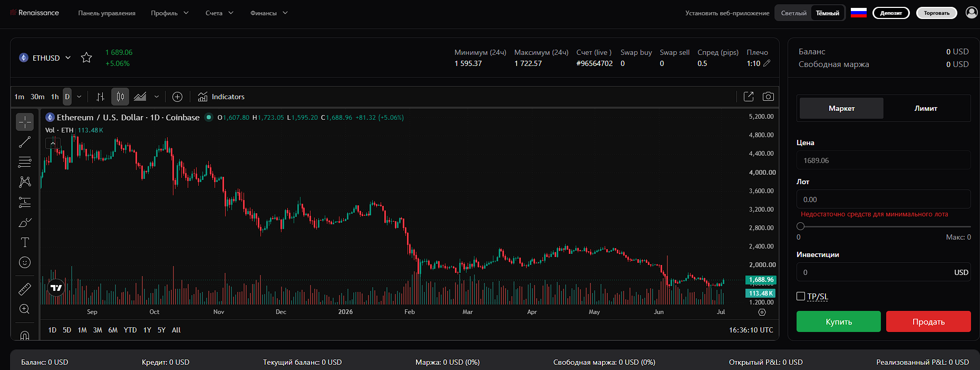The image size is (980, 370).
Task: Select the 1m timeframe
Action: tap(20, 97)
